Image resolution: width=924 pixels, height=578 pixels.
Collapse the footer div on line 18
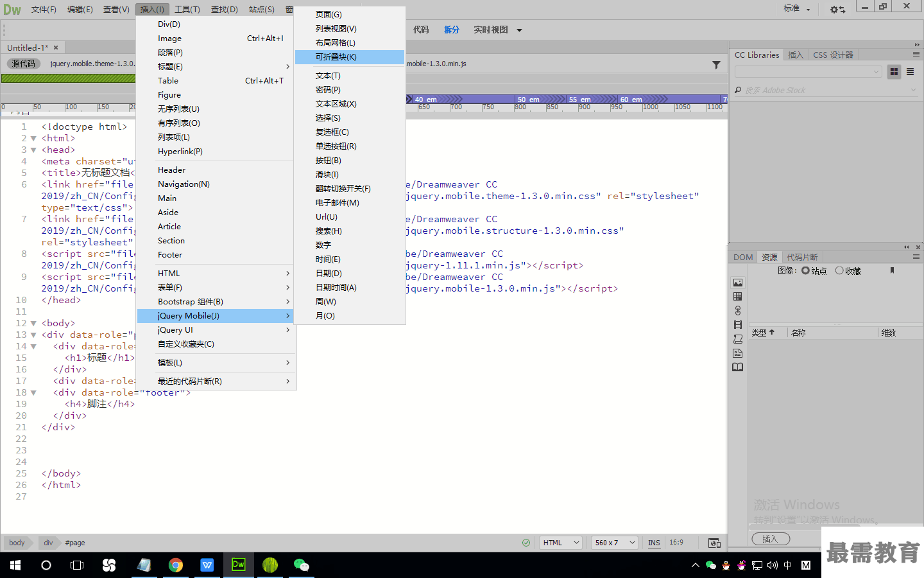pos(33,392)
